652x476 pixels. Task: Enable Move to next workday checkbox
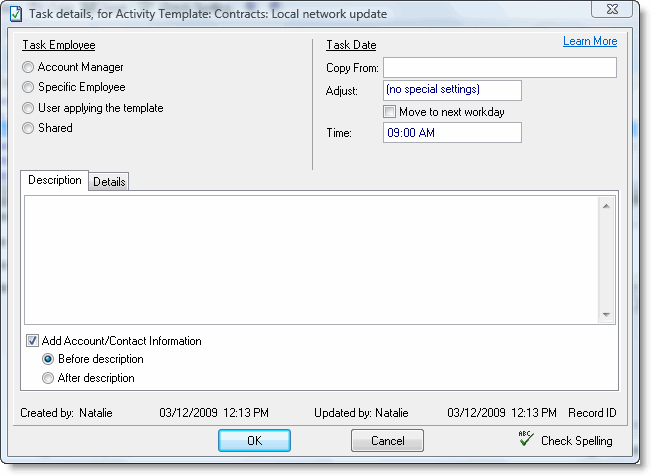click(x=390, y=112)
